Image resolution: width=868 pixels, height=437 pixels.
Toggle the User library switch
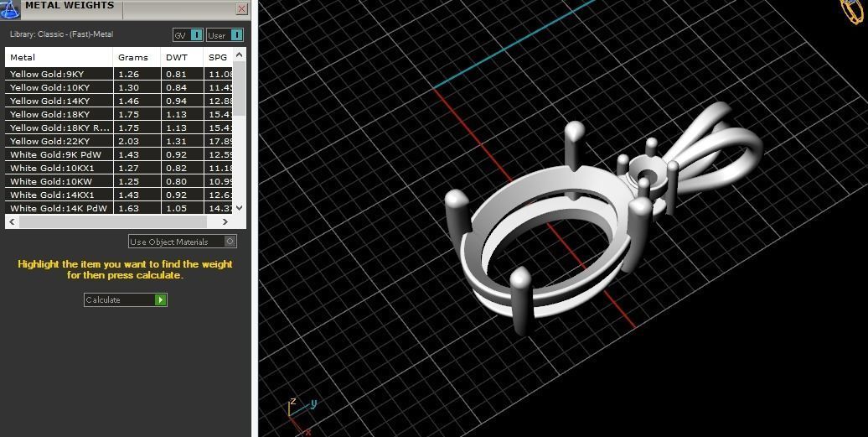point(225,35)
